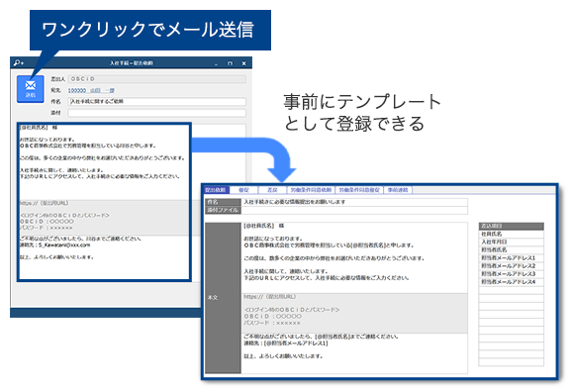Click into the template 本文 body area
Viewport: 569px width, 392px height.
pyautogui.click(x=354, y=298)
